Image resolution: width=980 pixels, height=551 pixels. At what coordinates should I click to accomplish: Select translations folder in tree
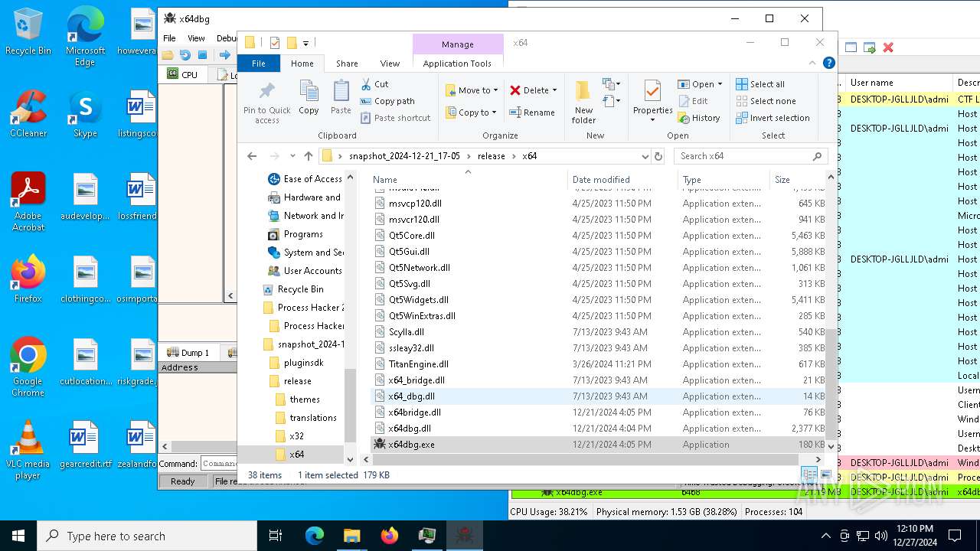[312, 418]
